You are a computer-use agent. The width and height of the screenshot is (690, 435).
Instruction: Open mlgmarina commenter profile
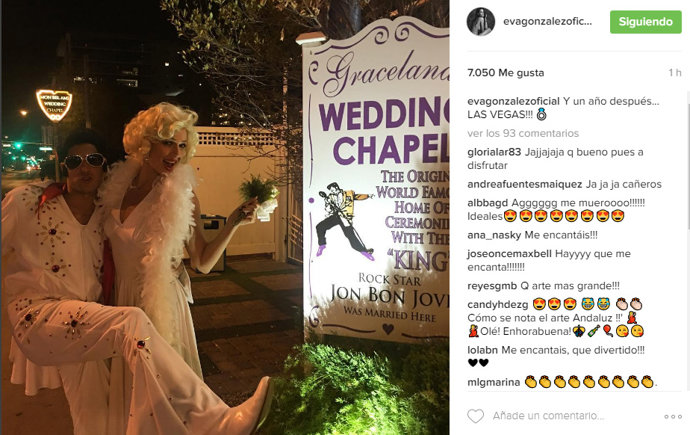click(x=493, y=382)
